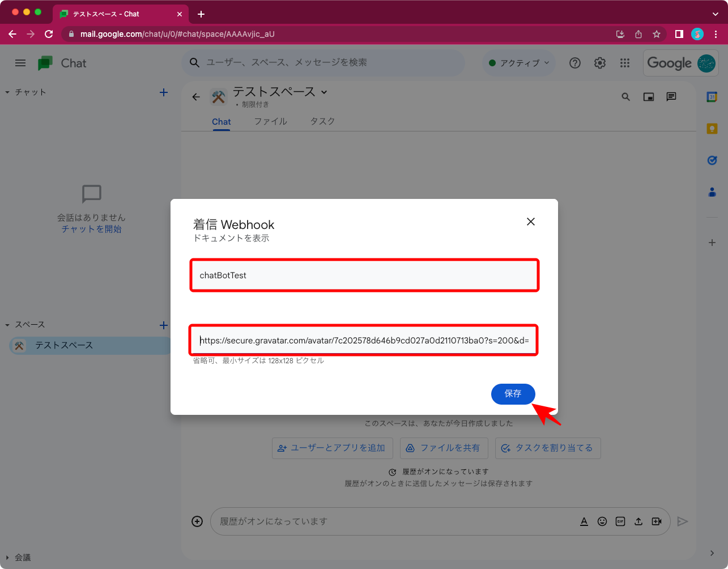Open Google Tasks from the side panel
728x569 pixels.
712,160
